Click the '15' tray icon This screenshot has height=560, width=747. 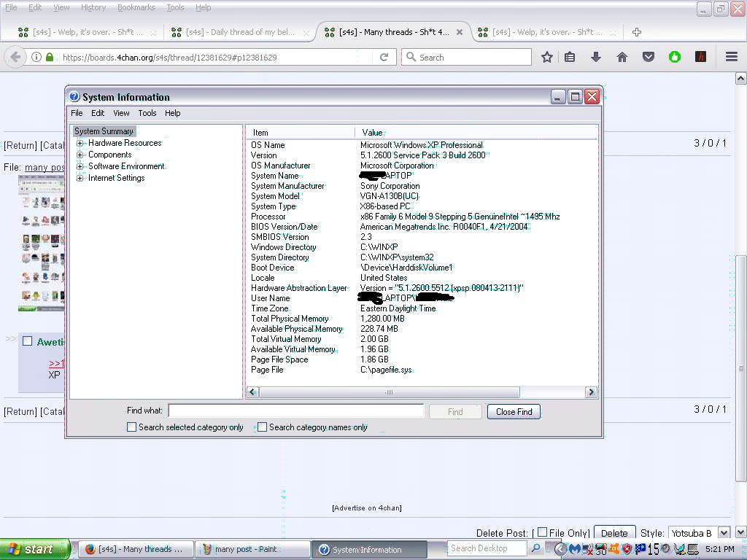tap(653, 549)
